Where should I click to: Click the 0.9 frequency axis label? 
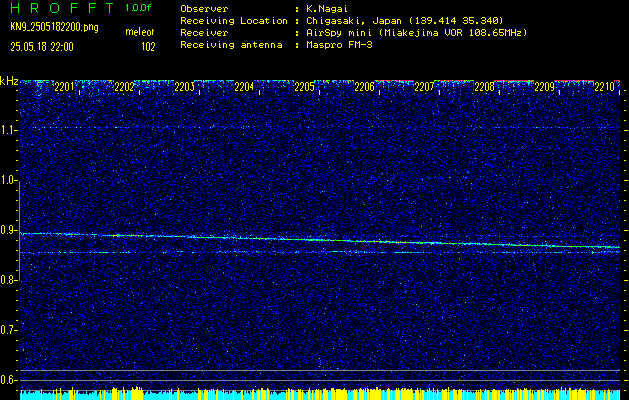8,231
